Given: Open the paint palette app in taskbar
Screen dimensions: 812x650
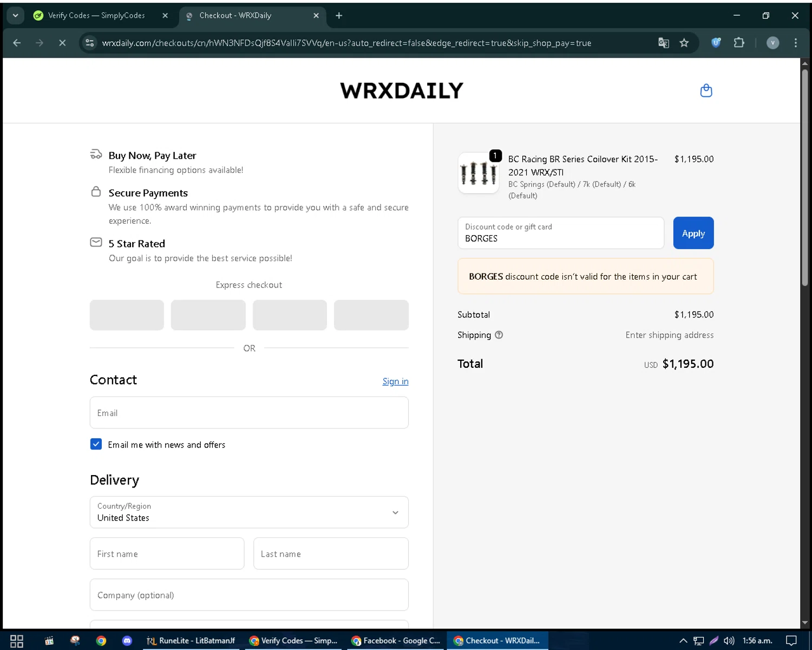Looking at the screenshot, I should coord(75,641).
